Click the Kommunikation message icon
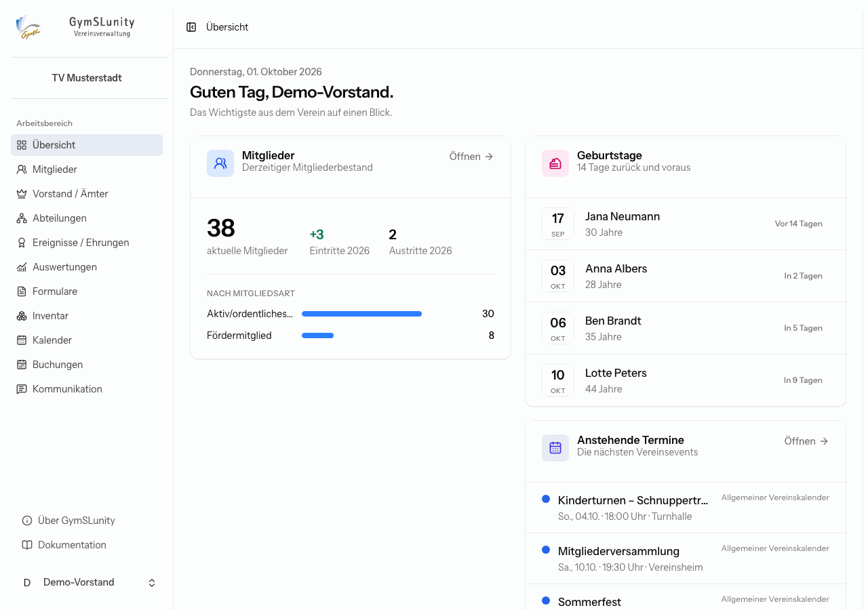 coord(22,389)
